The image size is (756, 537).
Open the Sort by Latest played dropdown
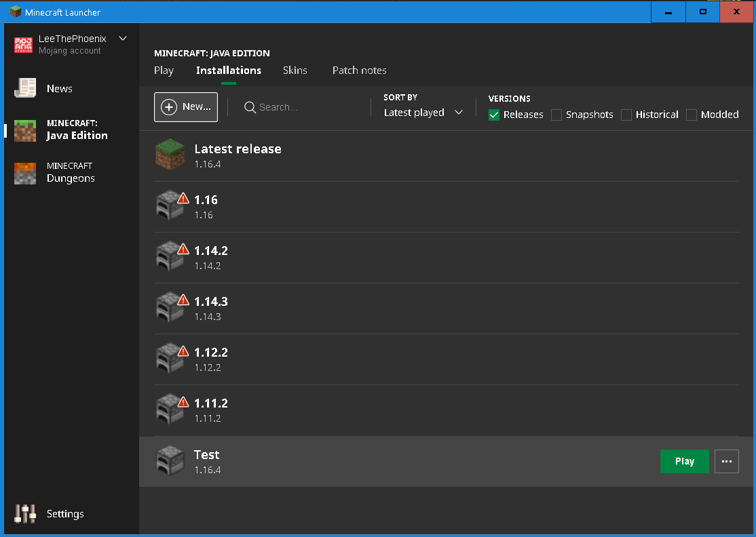[x=423, y=113]
